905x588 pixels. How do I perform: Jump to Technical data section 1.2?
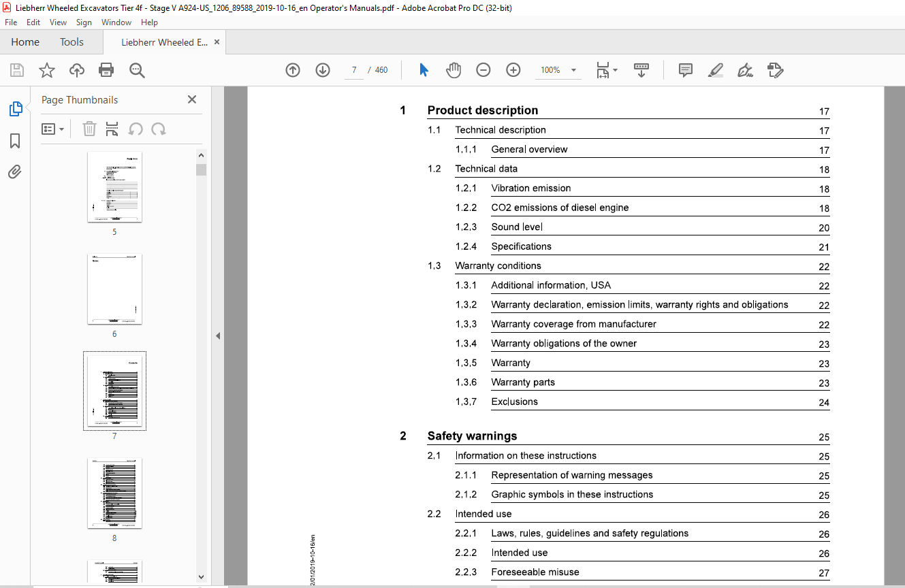coord(486,169)
